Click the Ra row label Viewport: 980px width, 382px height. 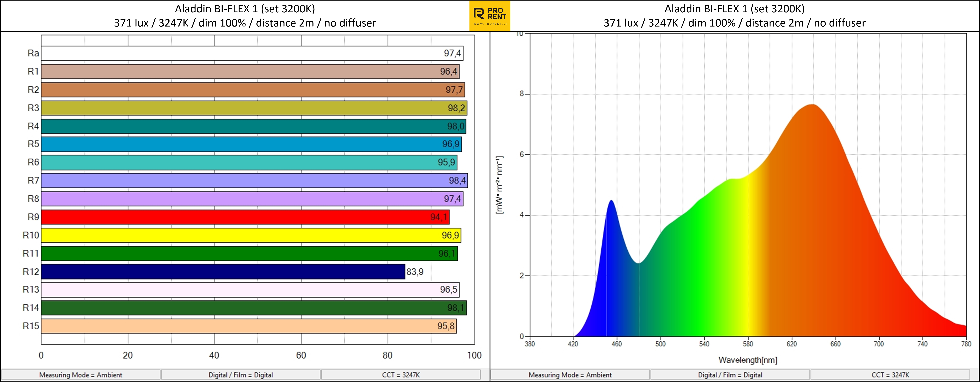33,53
